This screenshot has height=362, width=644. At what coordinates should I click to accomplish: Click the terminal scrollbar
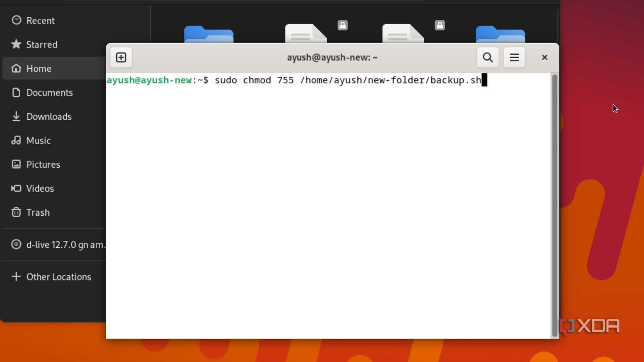pyautogui.click(x=555, y=206)
